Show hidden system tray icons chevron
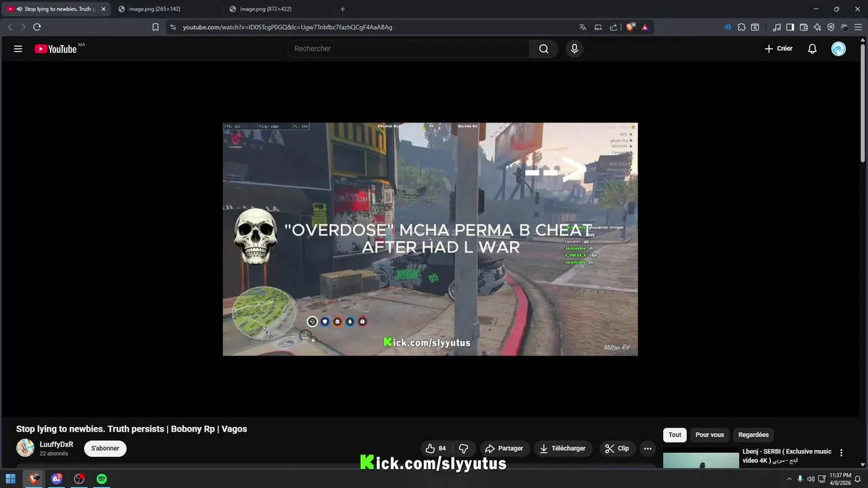Viewport: 868px width, 488px height. [x=789, y=479]
